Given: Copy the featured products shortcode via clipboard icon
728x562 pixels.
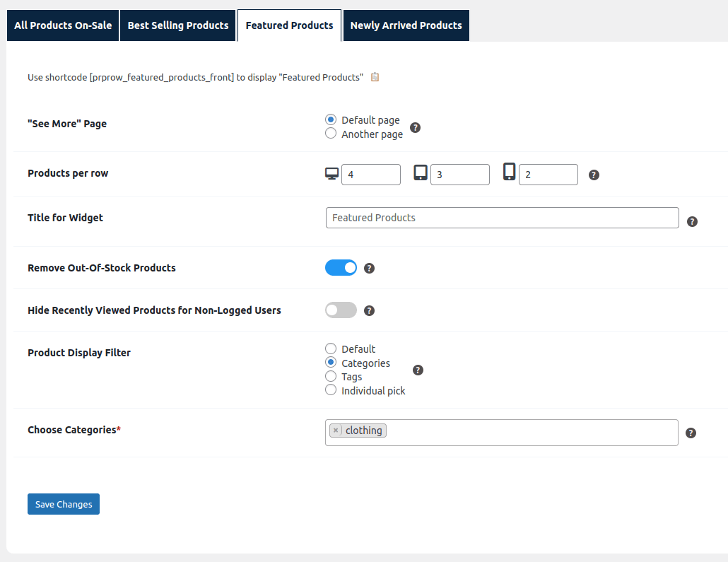Looking at the screenshot, I should click(375, 77).
